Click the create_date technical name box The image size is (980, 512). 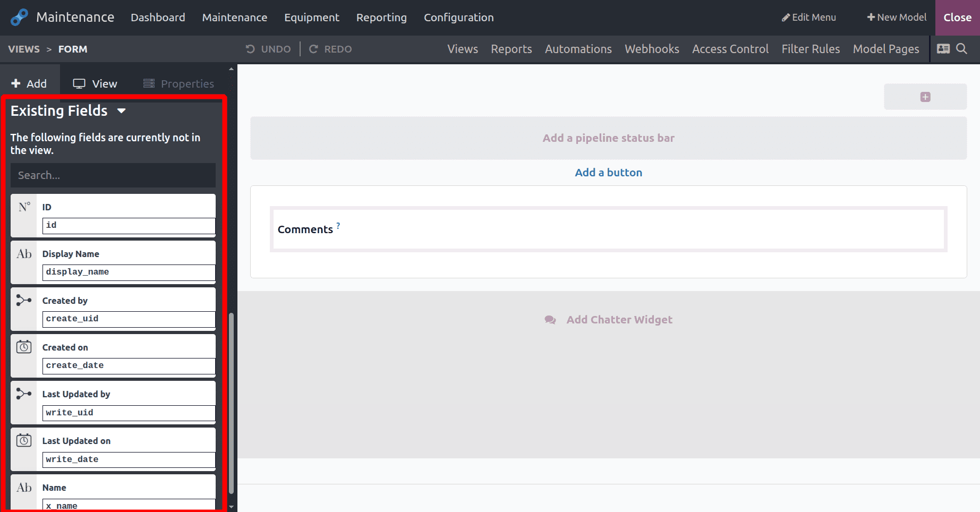(x=129, y=366)
